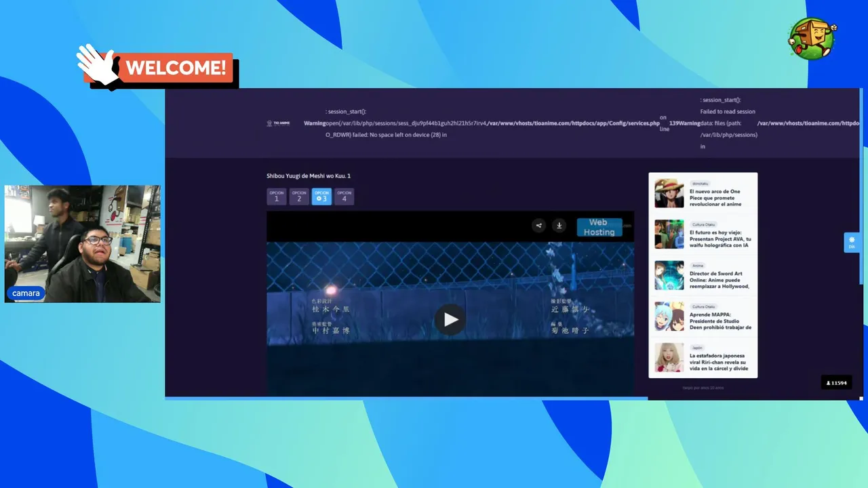
Task: Open 'Director de Sword Art Online' headline
Action: [719, 280]
